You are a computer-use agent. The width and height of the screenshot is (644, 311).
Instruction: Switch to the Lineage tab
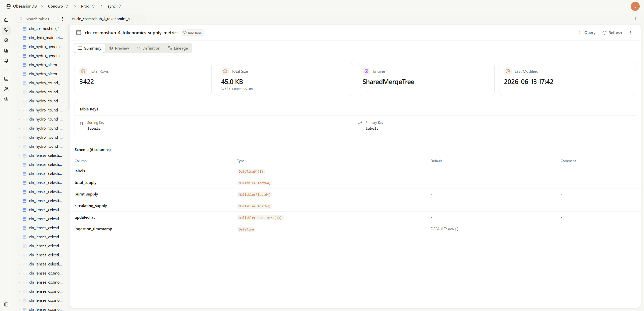point(178,48)
